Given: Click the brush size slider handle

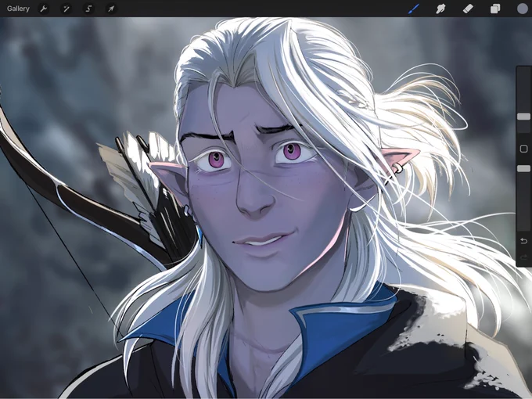Looking at the screenshot, I should pos(523,117).
